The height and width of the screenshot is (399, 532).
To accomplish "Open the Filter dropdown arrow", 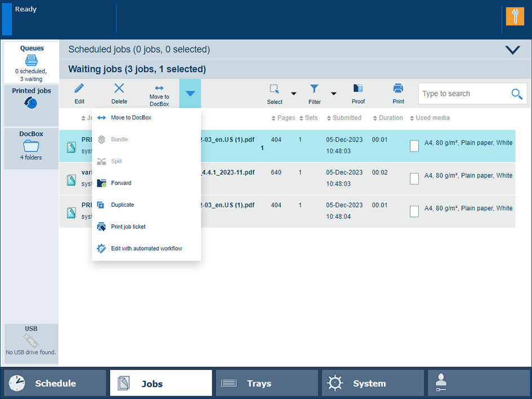I will [334, 94].
